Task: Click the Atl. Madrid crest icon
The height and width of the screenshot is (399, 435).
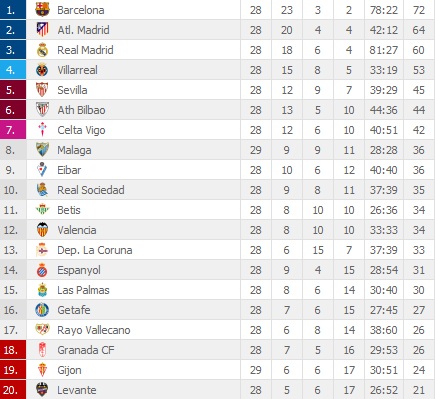Action: click(42, 30)
